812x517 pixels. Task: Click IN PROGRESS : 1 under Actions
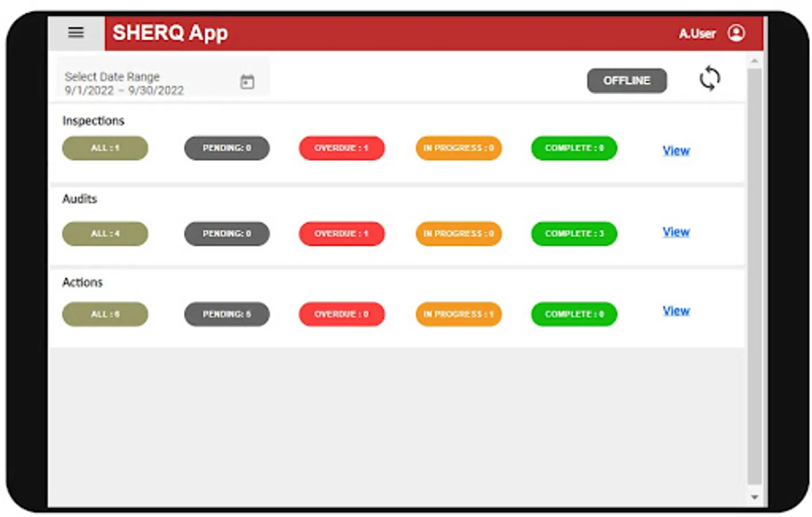point(458,314)
